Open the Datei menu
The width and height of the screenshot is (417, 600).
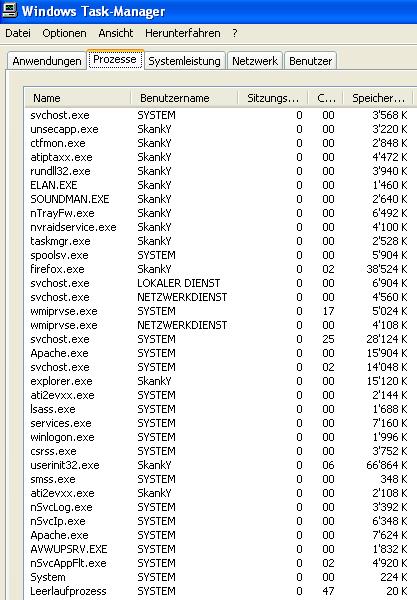pos(18,33)
